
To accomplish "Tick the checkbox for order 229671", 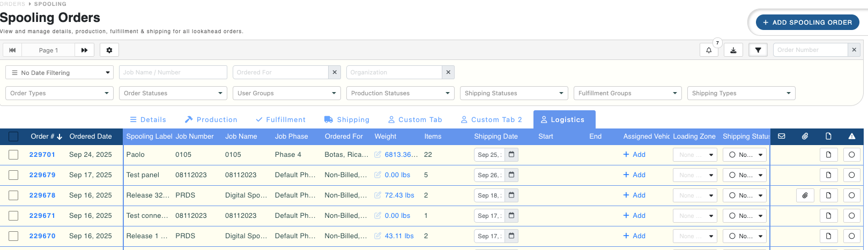I will [13, 216].
